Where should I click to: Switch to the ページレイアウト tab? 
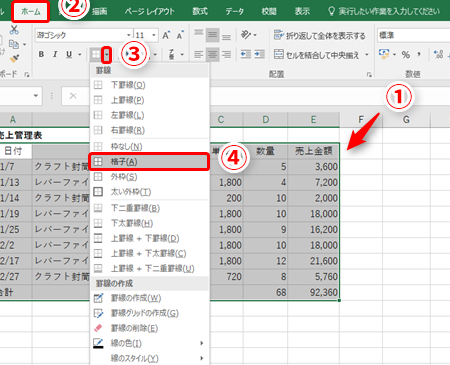(x=150, y=11)
